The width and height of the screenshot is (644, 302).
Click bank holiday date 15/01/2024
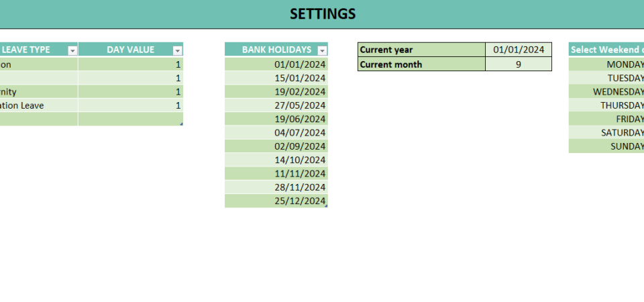pos(276,78)
